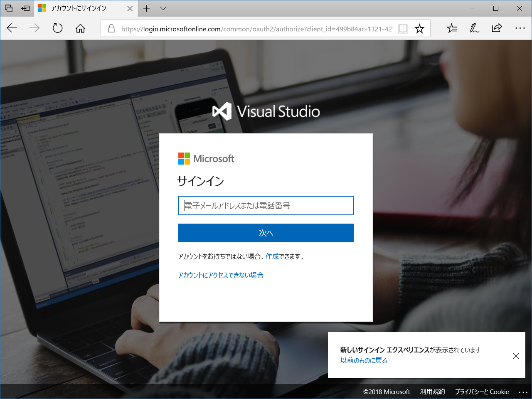Open アカウントにアクセスできない場合 link

pos(221,275)
